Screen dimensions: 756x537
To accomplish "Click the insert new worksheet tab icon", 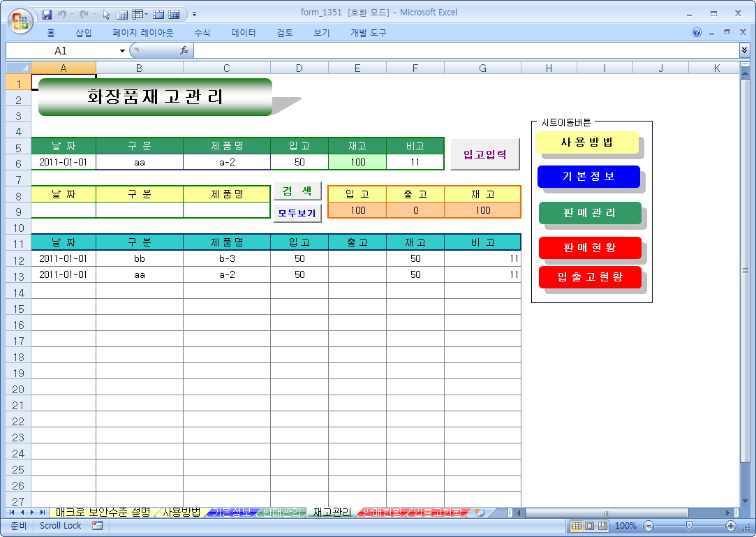I will point(480,513).
